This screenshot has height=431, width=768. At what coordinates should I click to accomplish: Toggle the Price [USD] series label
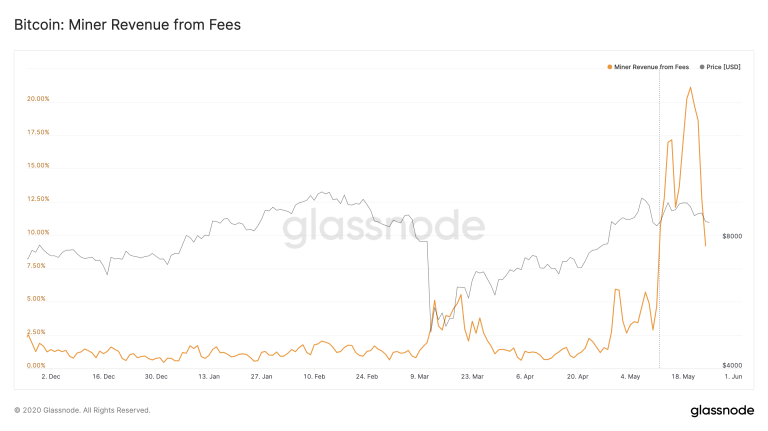coord(722,67)
